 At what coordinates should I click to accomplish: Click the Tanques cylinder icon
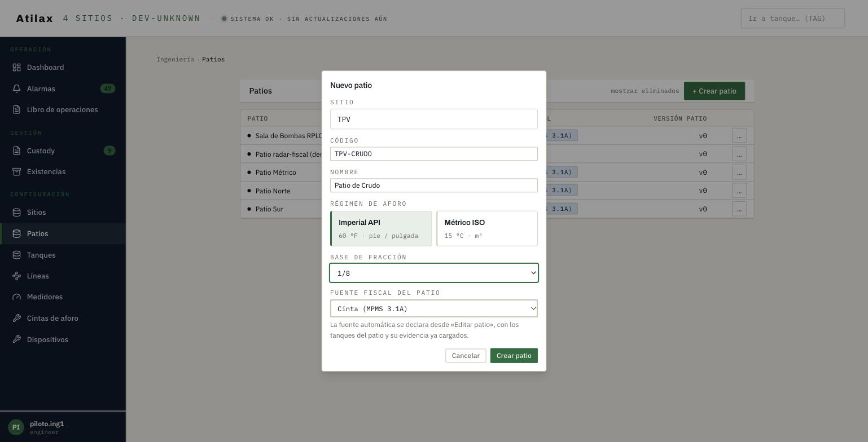17,255
